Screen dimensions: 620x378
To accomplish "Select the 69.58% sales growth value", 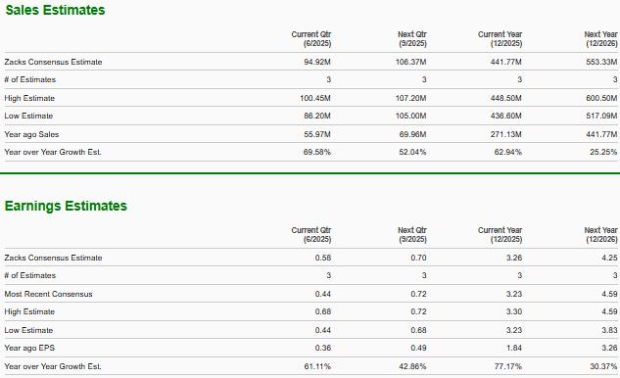I will 317,152.
